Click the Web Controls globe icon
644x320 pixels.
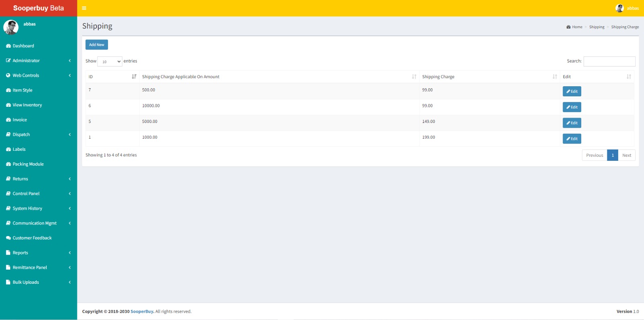pos(8,75)
